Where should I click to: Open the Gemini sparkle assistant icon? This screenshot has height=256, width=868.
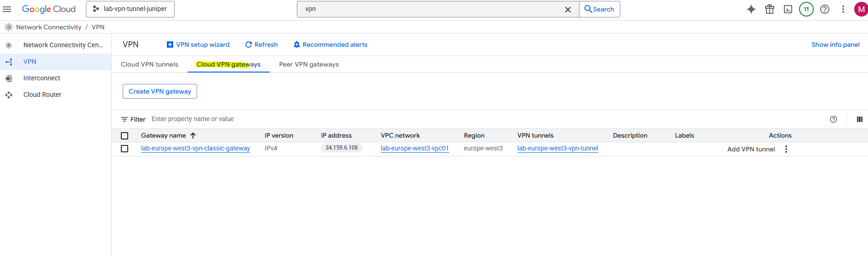[751, 9]
